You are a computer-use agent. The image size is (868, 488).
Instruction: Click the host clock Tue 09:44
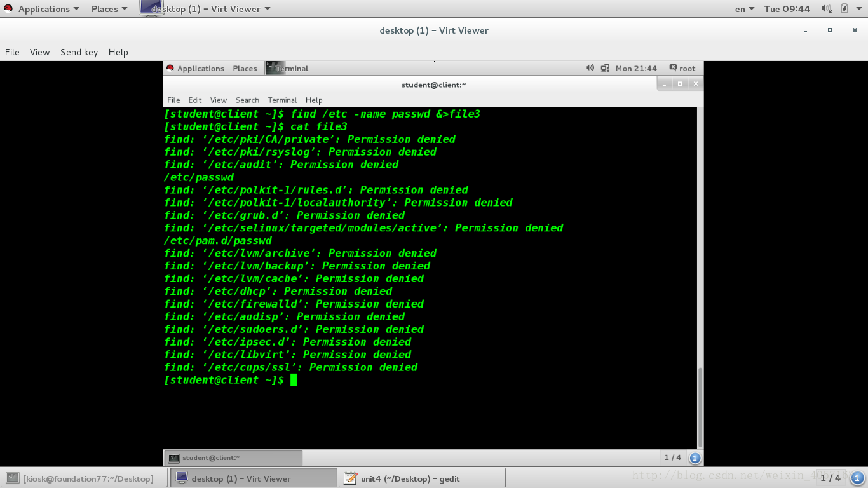click(x=787, y=9)
